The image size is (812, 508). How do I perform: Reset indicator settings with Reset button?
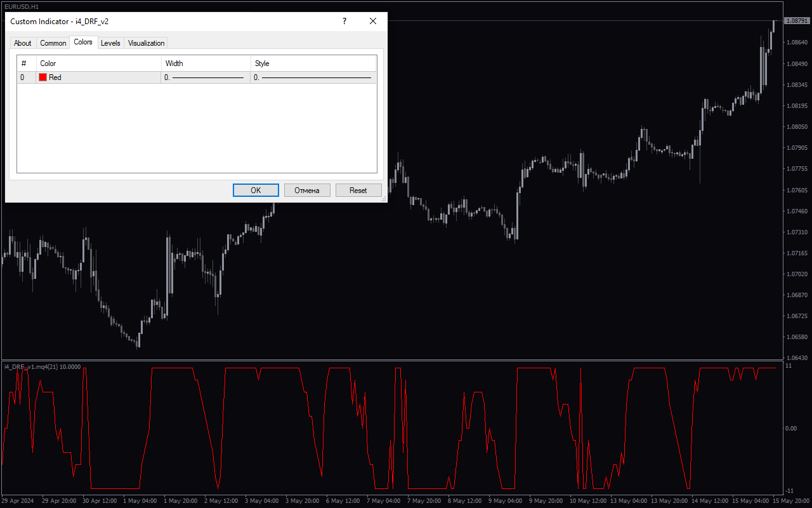[358, 190]
